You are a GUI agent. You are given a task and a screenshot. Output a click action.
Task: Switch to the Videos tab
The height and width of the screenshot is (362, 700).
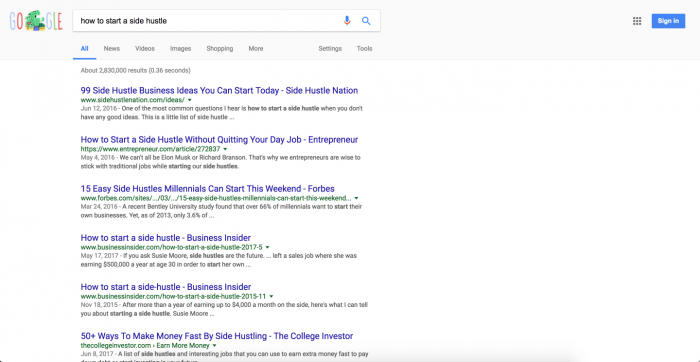[145, 49]
